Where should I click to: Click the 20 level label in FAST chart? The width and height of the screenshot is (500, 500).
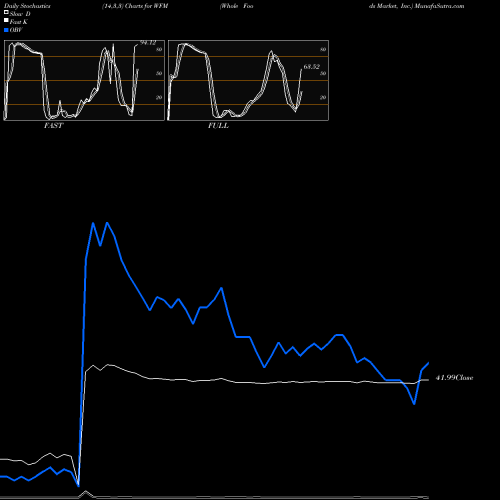tap(159, 97)
